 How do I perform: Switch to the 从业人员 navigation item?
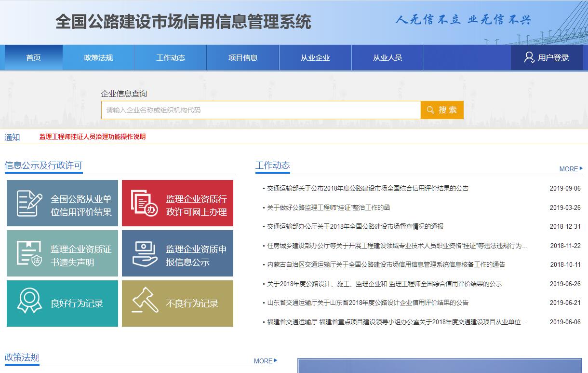coord(388,57)
